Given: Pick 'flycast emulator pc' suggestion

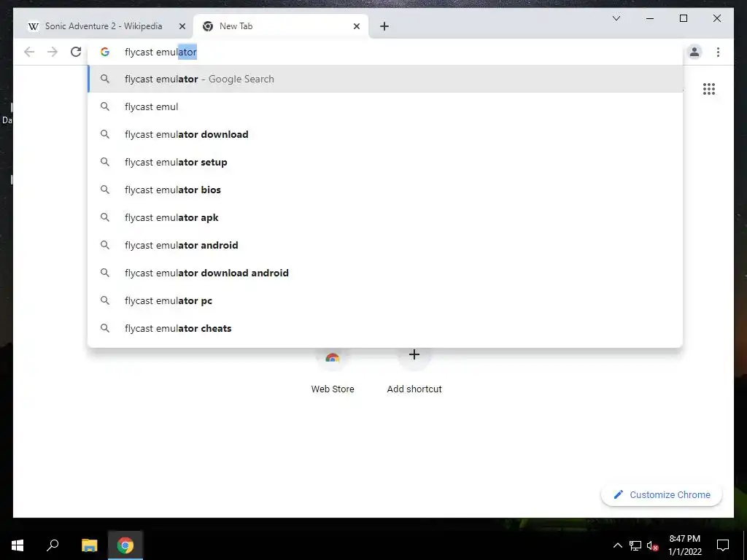Looking at the screenshot, I should [385, 300].
